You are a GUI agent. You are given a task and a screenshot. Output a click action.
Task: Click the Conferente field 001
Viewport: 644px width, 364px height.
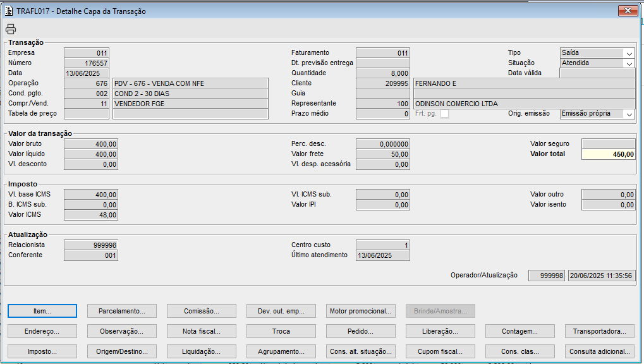(x=91, y=255)
